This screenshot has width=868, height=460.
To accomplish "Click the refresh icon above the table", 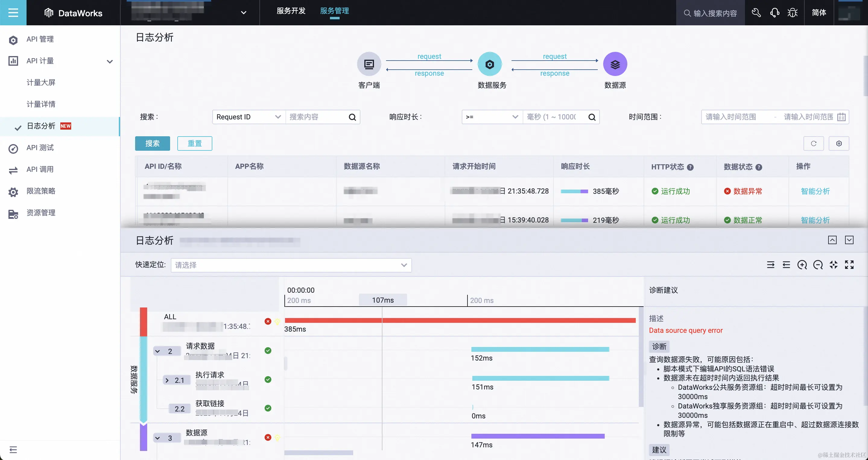I will click(813, 143).
